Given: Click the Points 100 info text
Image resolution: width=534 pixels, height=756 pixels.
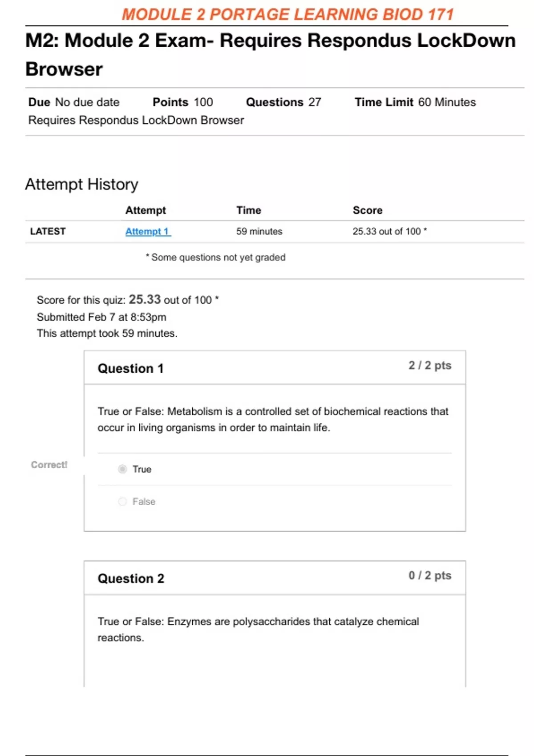Looking at the screenshot, I should point(182,102).
